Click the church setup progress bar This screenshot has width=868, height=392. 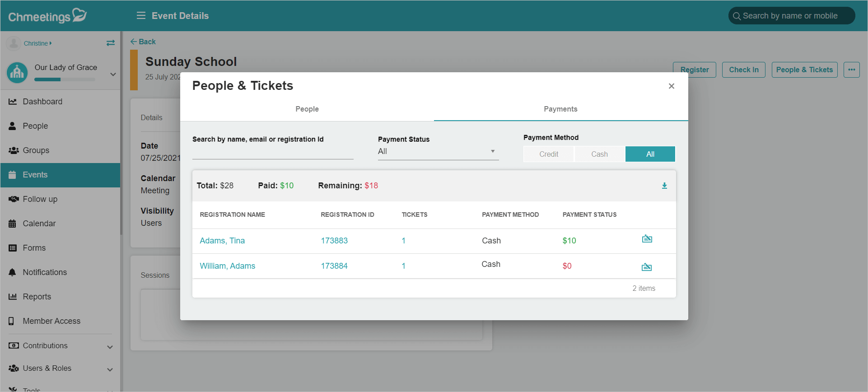point(65,79)
